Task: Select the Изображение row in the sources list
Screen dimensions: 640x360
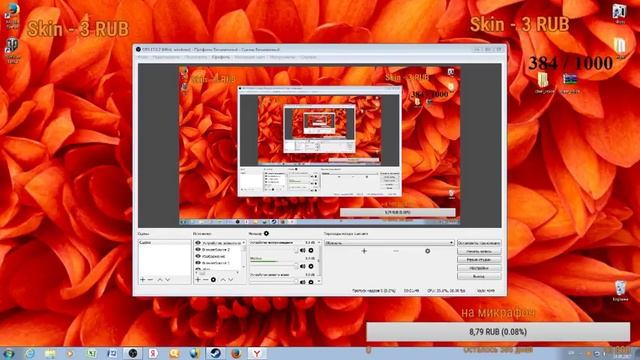Action: pos(219,256)
